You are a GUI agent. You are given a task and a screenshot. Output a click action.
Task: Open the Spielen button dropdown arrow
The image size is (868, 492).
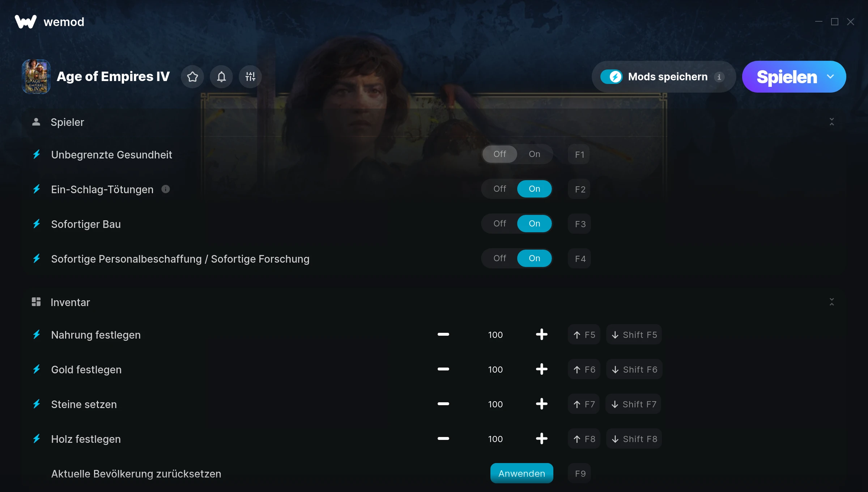click(x=830, y=77)
